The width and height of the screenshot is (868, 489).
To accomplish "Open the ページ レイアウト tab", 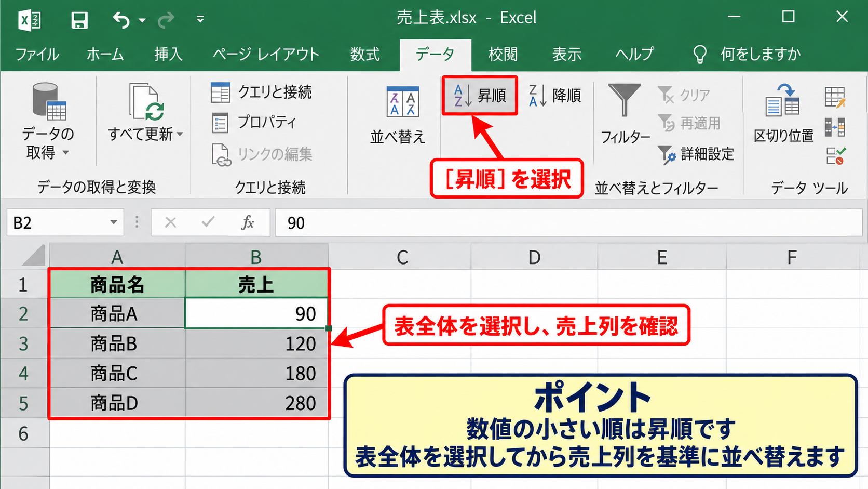I will pos(266,54).
